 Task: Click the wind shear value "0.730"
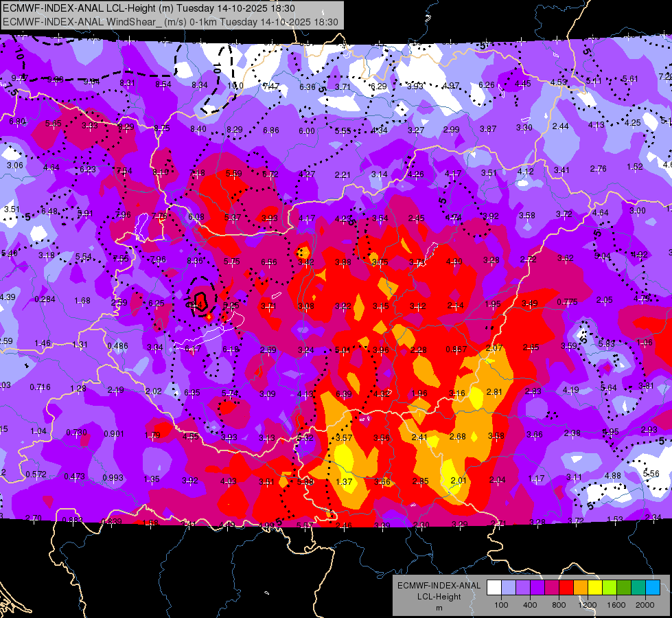(76, 433)
